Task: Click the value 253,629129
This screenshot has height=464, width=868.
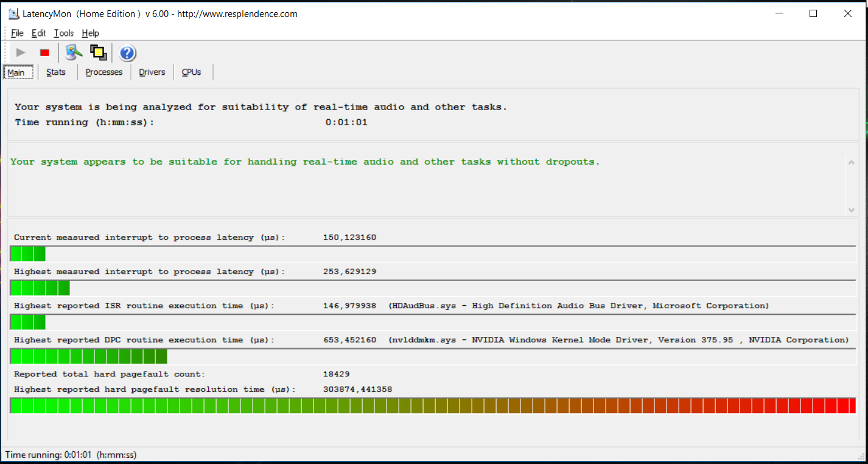Action: 349,271
